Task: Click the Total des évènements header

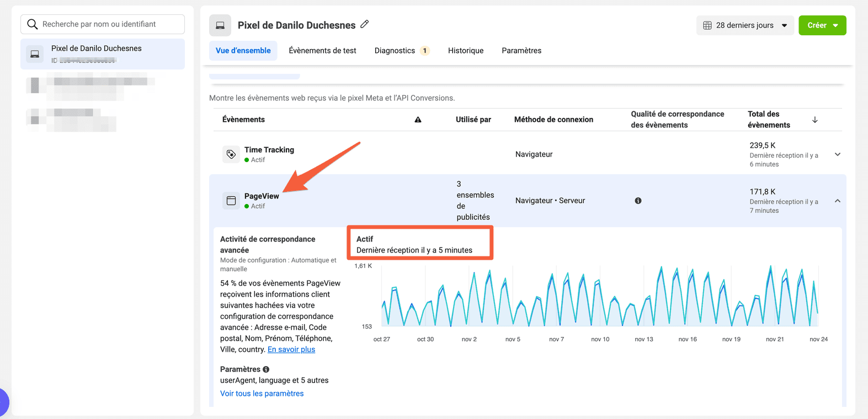Action: point(769,120)
